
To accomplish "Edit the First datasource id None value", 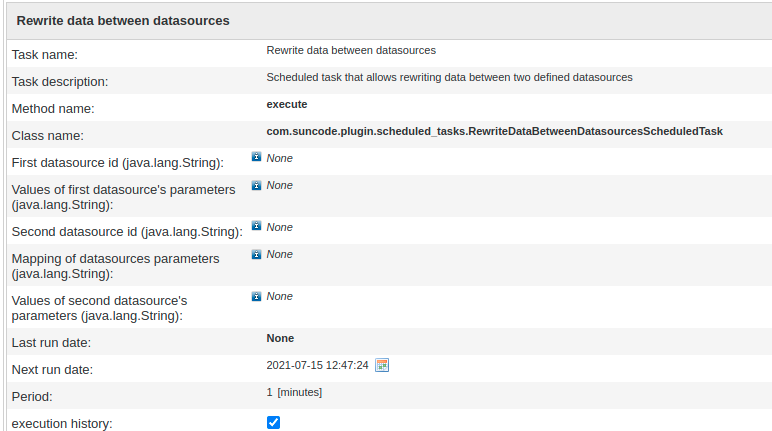I will (x=279, y=158).
